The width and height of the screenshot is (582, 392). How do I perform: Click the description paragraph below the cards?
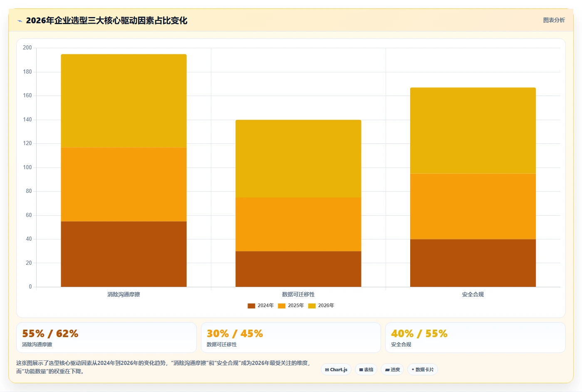tap(163, 367)
